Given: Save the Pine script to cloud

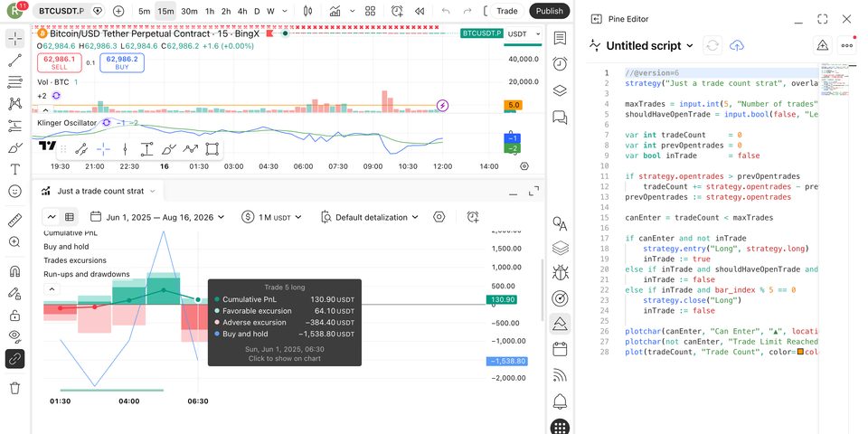Looking at the screenshot, I should [737, 45].
